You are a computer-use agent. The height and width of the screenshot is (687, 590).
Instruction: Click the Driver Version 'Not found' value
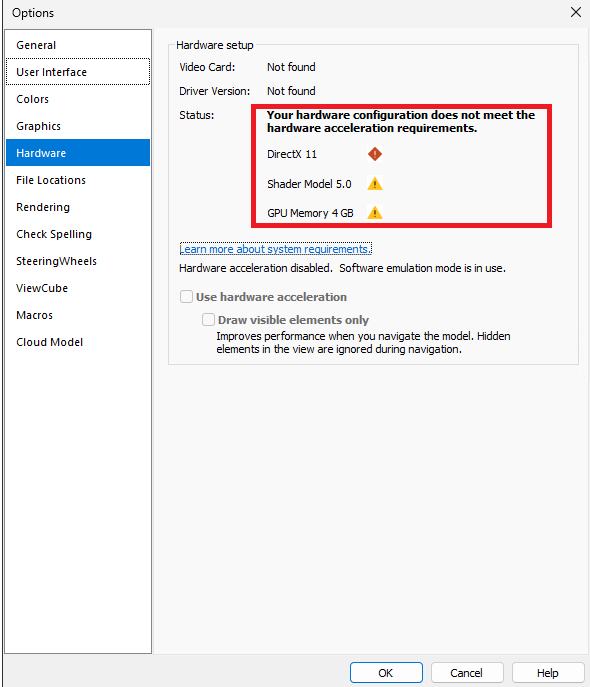[291, 91]
